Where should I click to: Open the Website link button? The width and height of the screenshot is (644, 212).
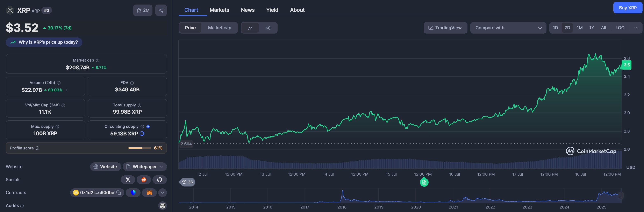[x=105, y=167]
